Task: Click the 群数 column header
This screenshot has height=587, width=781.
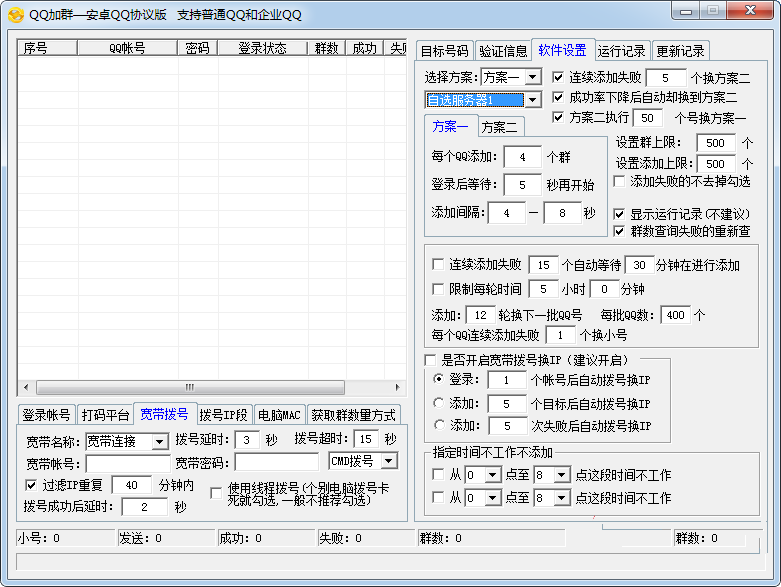Action: tap(327, 48)
